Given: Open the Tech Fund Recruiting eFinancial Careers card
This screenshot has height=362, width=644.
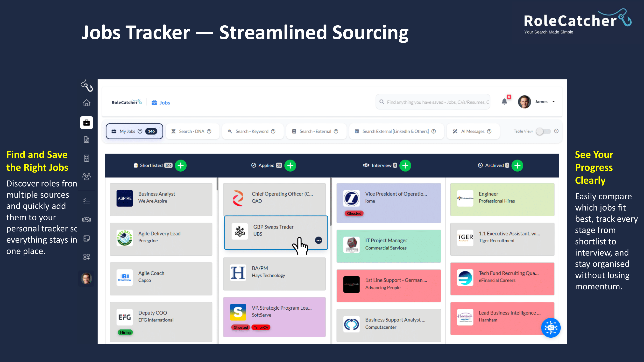Looking at the screenshot, I should tap(502, 279).
